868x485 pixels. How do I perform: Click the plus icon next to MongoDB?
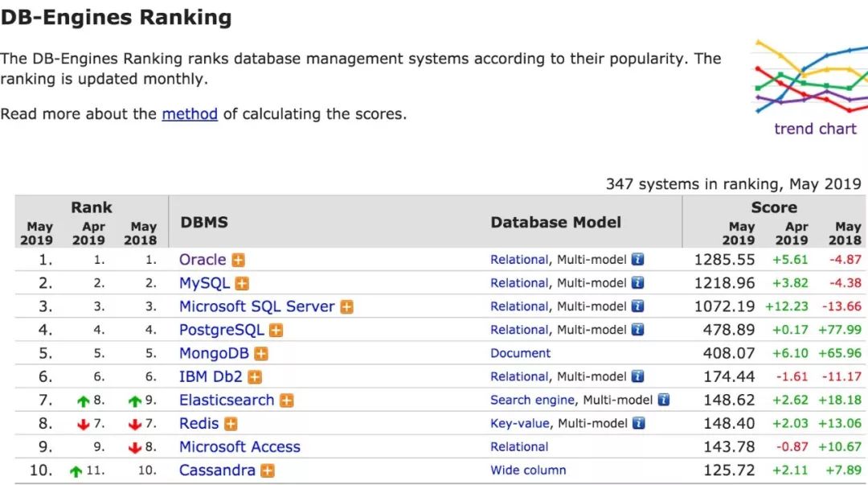point(260,354)
